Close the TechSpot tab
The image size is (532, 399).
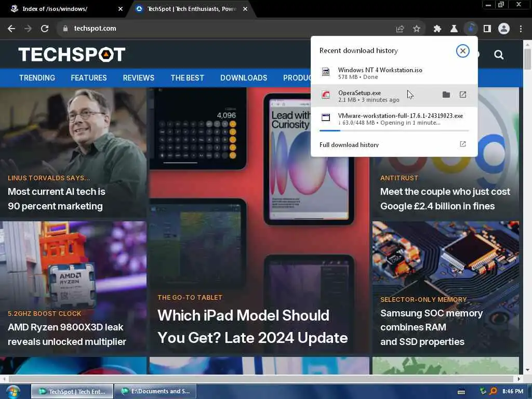click(x=245, y=9)
